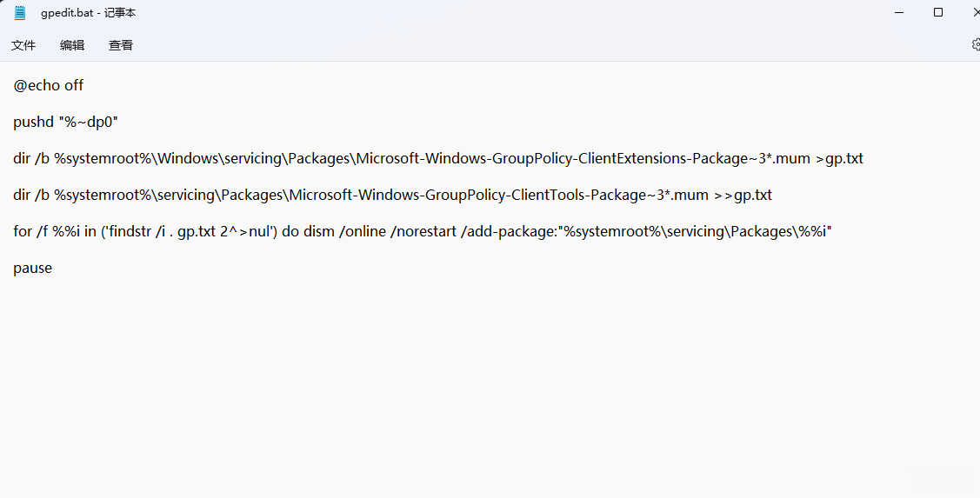Click on the pushd "%~dp0" line
The height and width of the screenshot is (498, 980).
[x=65, y=122]
